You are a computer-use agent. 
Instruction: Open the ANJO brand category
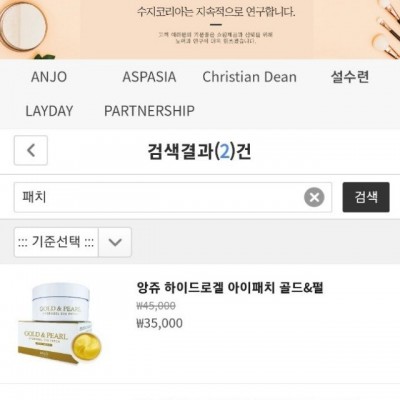click(x=49, y=77)
